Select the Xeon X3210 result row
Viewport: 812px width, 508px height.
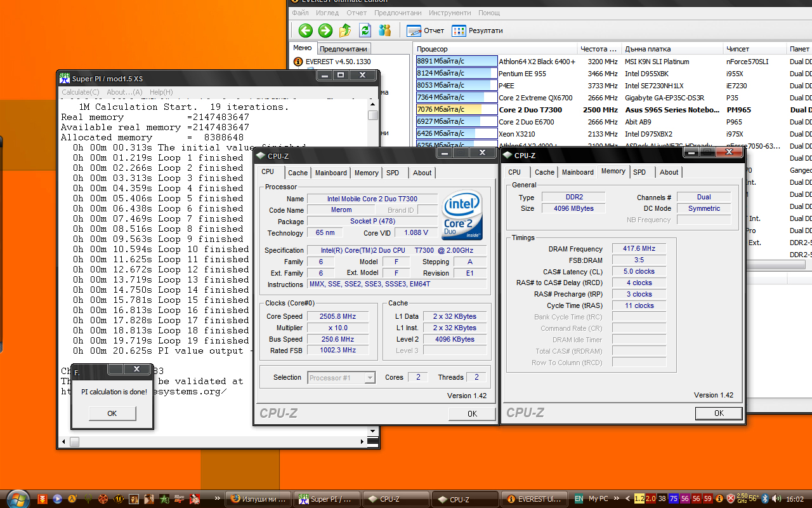(613, 134)
